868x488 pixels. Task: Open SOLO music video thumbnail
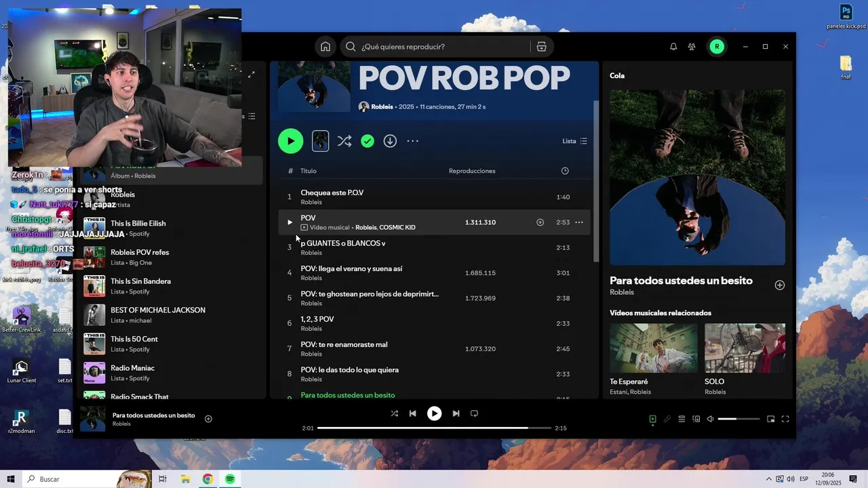coord(745,348)
